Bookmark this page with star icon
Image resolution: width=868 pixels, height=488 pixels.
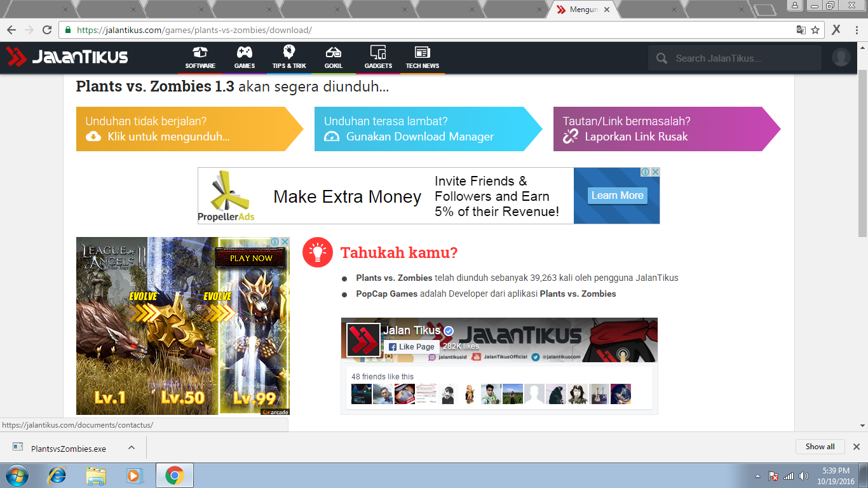[815, 30]
